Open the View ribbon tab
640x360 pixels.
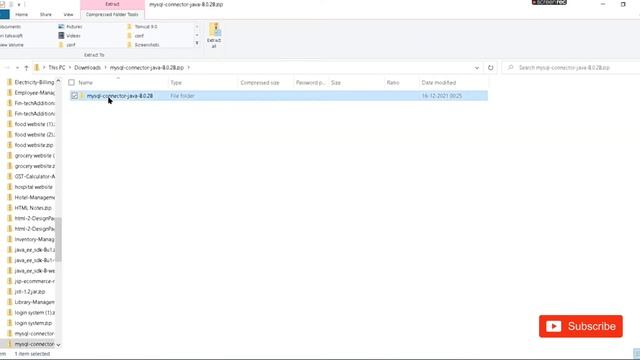68,14
